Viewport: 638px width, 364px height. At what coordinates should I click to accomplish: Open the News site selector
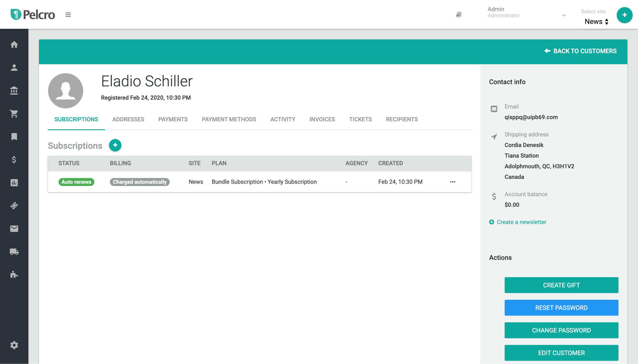(596, 21)
